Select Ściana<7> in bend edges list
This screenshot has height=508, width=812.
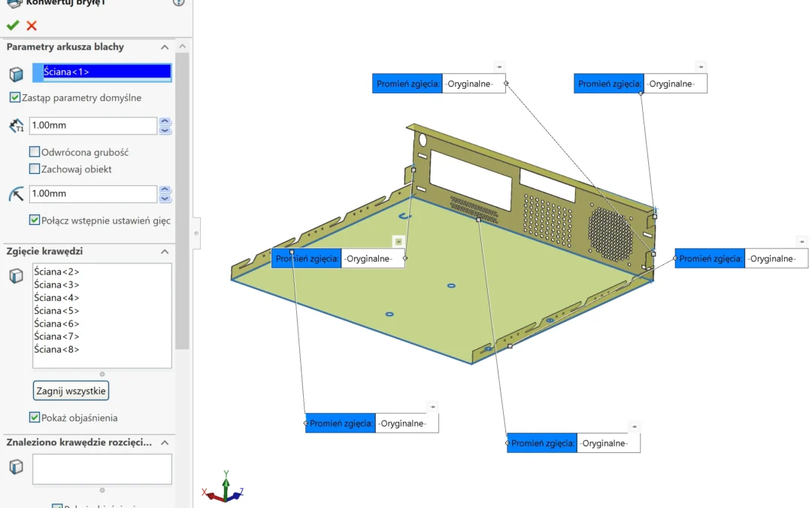tap(56, 336)
